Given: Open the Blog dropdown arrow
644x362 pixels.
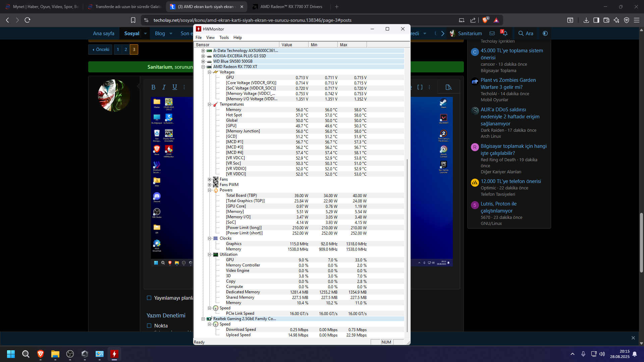Looking at the screenshot, I should 171,33.
